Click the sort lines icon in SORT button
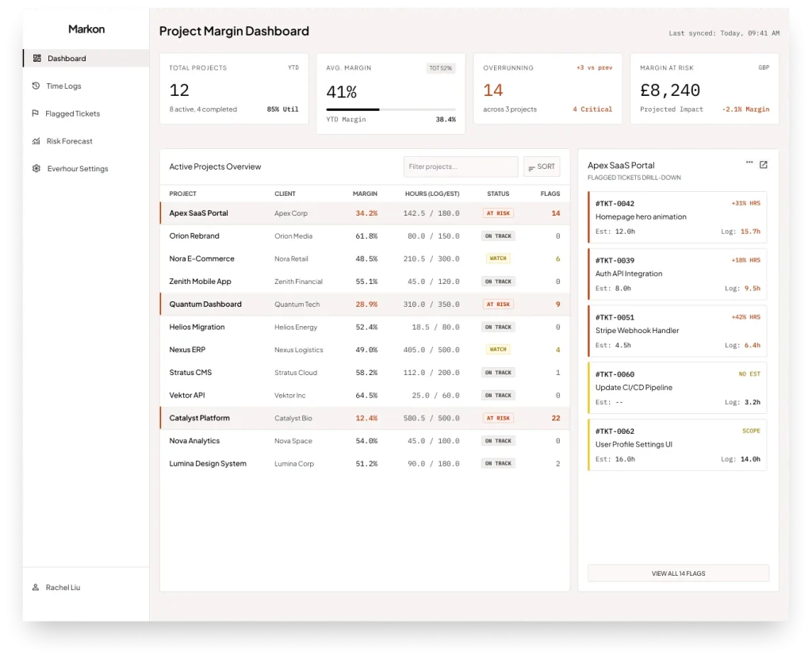The image size is (812, 659). point(531,168)
